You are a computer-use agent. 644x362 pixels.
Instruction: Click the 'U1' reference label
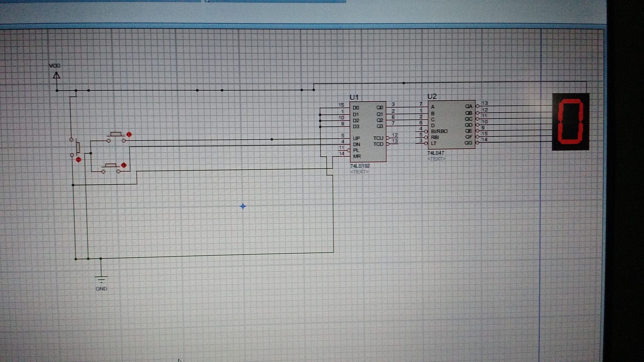[x=354, y=97]
